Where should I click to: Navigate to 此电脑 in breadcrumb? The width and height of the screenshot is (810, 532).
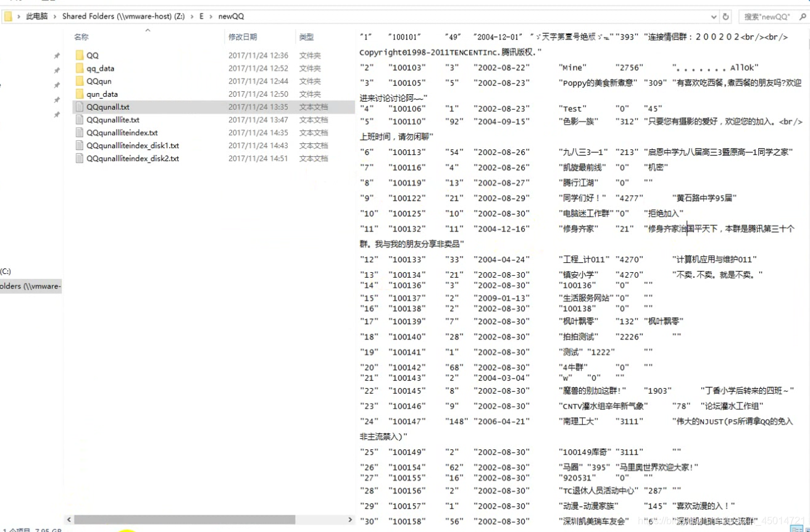(36, 17)
